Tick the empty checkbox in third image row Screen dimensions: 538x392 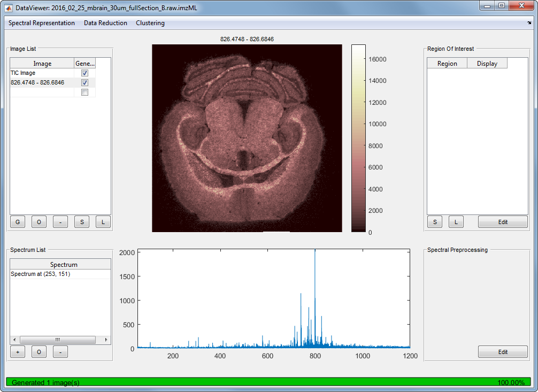(84, 93)
